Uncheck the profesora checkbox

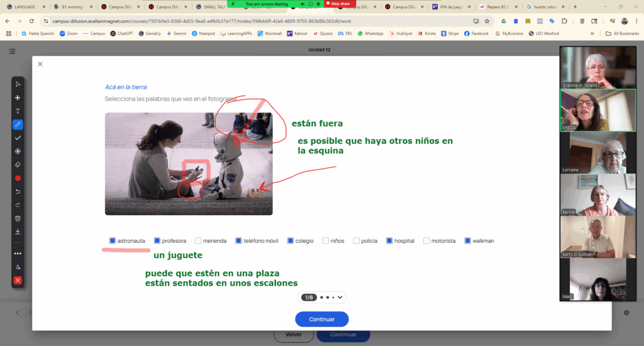point(157,241)
